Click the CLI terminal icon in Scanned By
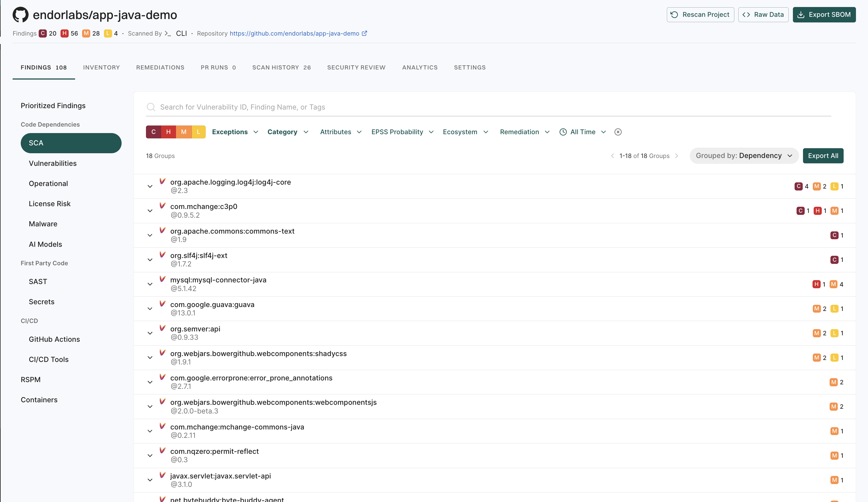 click(x=168, y=33)
